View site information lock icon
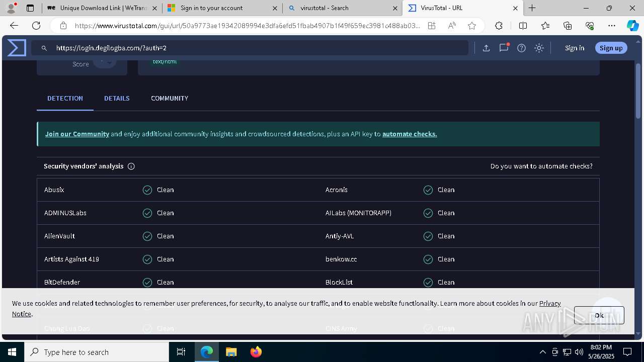 pyautogui.click(x=63, y=26)
